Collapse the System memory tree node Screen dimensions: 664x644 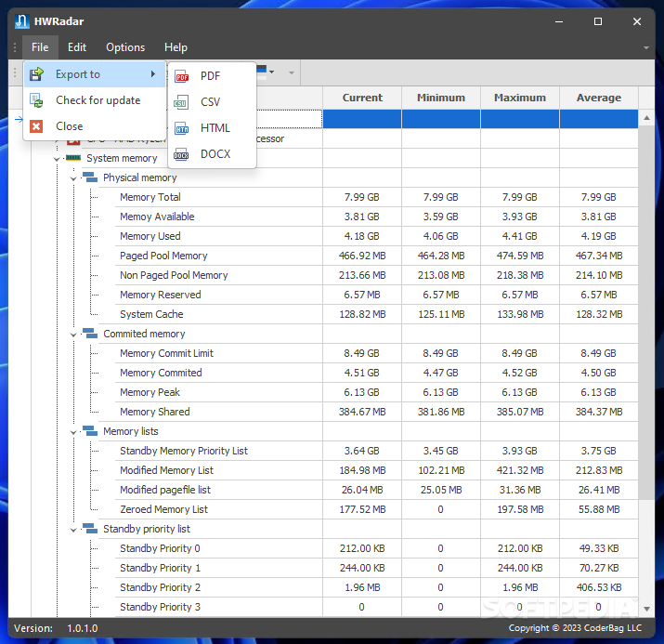pos(57,159)
